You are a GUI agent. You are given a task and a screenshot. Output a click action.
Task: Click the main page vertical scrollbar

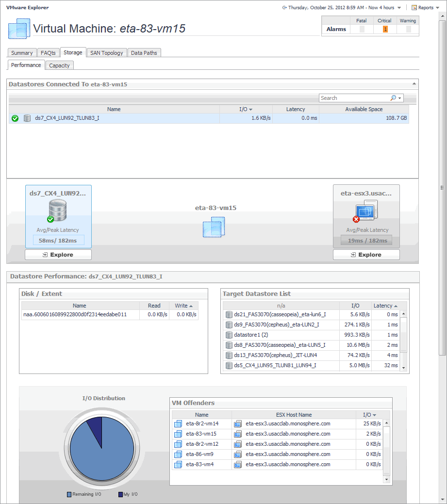[x=443, y=188]
